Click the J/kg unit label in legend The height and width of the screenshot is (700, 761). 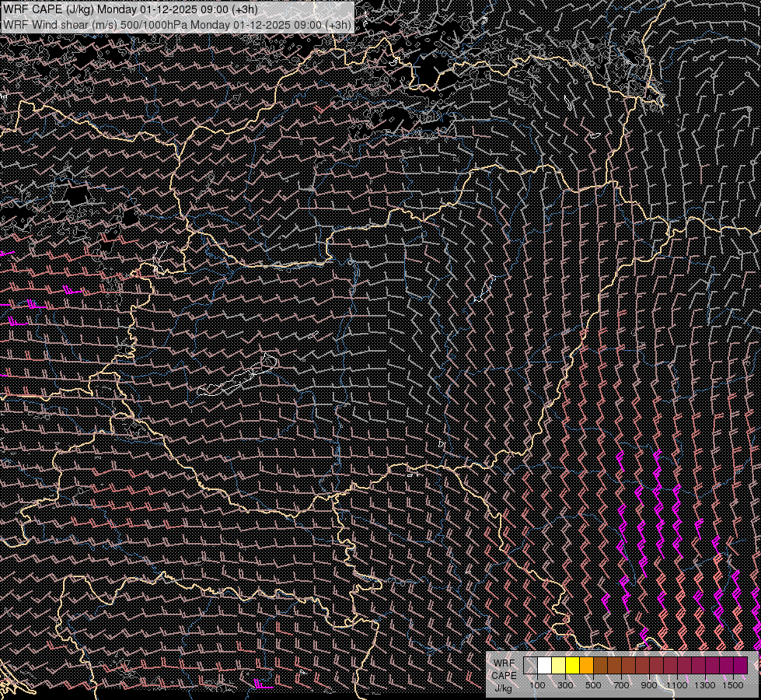point(504,688)
